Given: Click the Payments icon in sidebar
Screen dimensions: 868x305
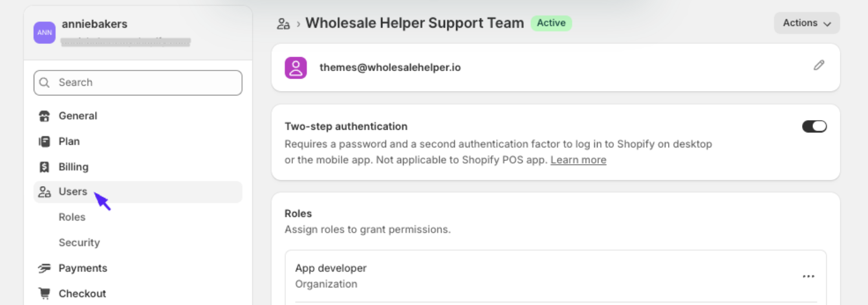Looking at the screenshot, I should 44,268.
